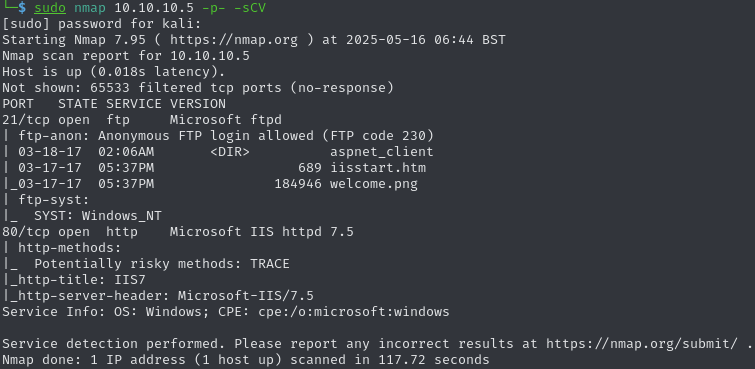
Task: Click the iisstart.htm file name
Action: click(378, 168)
